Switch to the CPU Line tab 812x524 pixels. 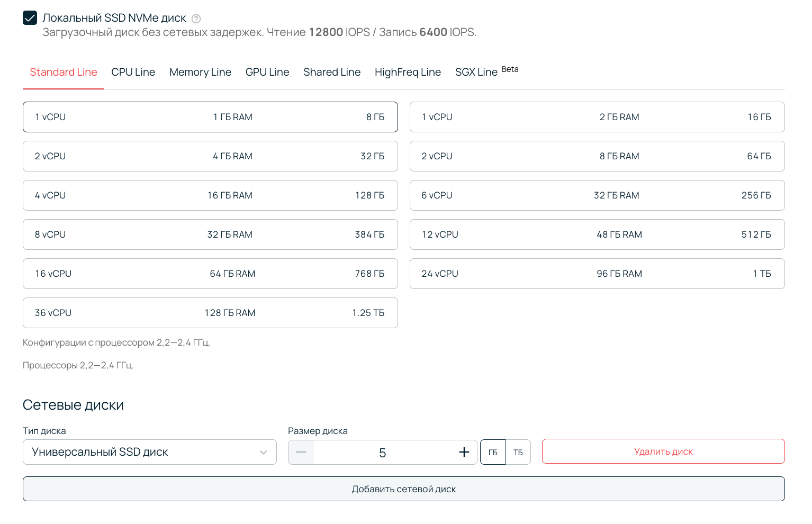133,72
